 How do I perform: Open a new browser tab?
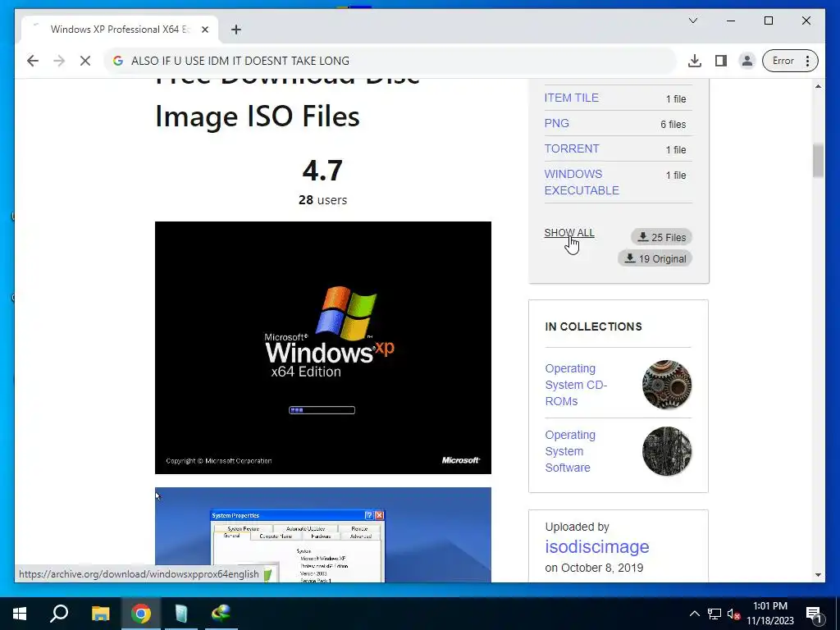(x=236, y=30)
